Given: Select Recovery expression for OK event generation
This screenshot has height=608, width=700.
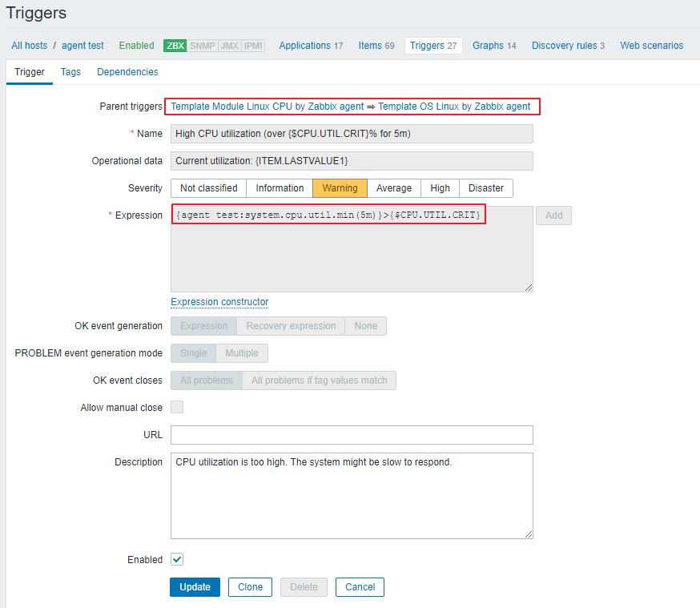Looking at the screenshot, I should [291, 326].
